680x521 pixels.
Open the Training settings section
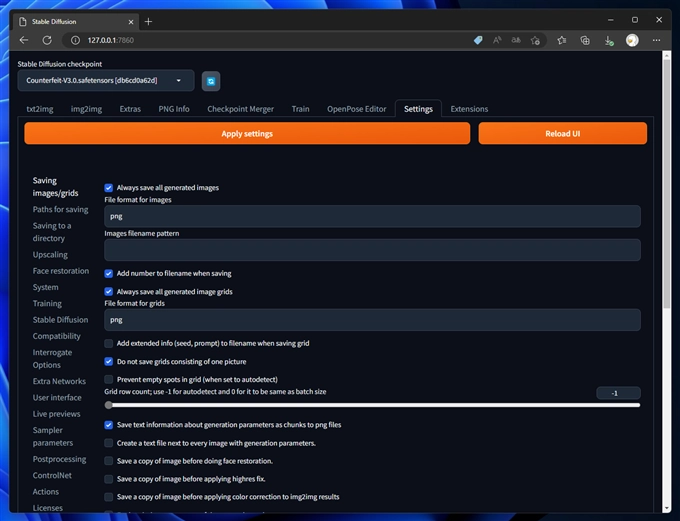[x=47, y=304]
